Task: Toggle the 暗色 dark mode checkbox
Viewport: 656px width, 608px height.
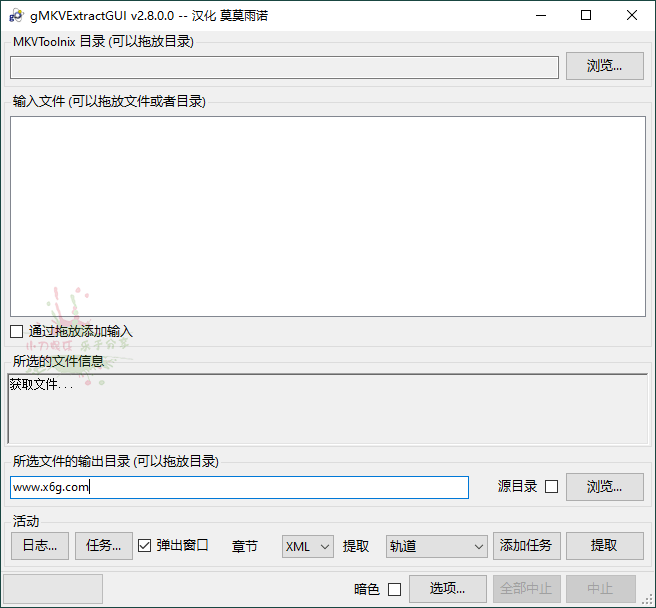Action: (x=394, y=589)
